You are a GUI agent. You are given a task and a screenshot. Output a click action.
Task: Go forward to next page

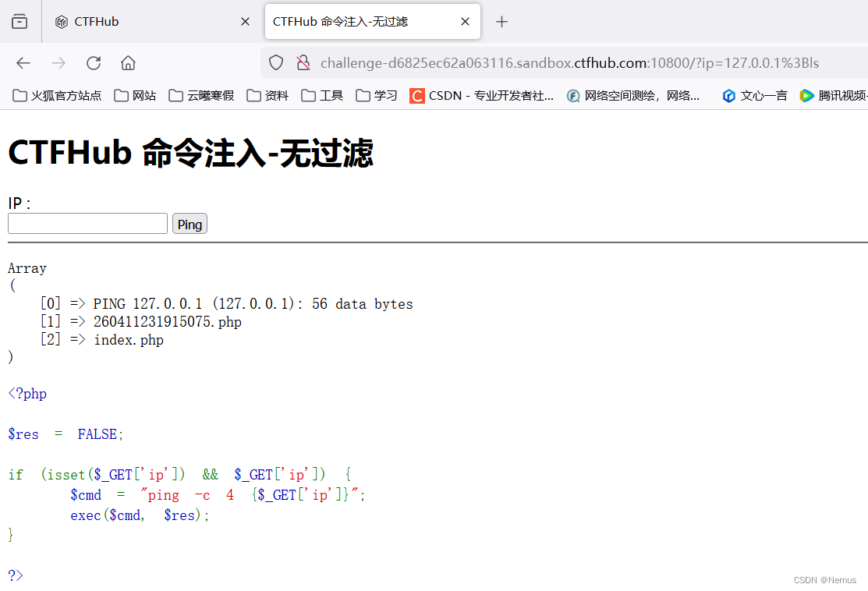tap(58, 63)
